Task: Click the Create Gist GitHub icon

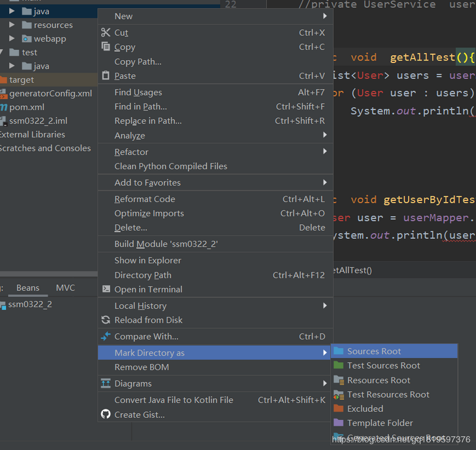Action: pos(106,414)
